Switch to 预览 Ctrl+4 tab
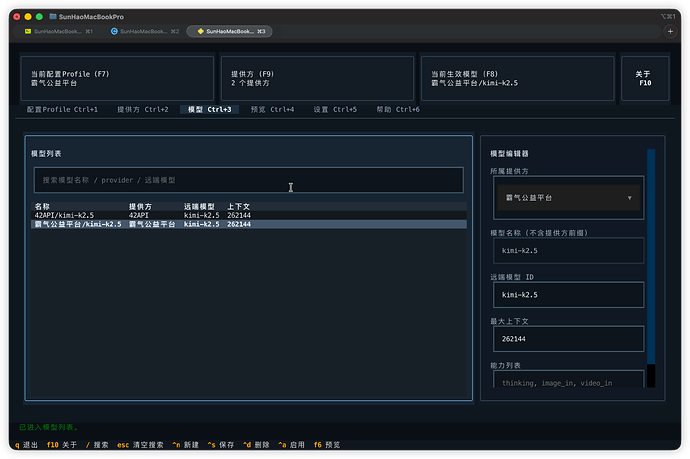Screen dimensions: 690x459 [x=272, y=110]
